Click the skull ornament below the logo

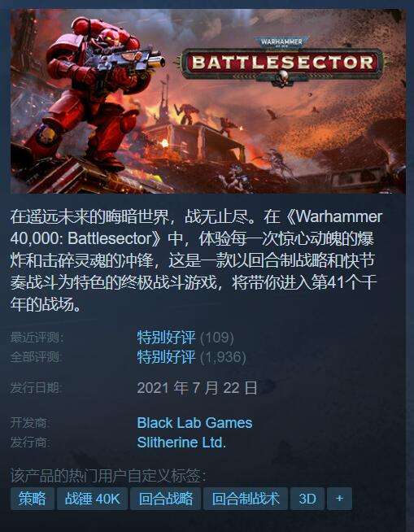pos(282,78)
